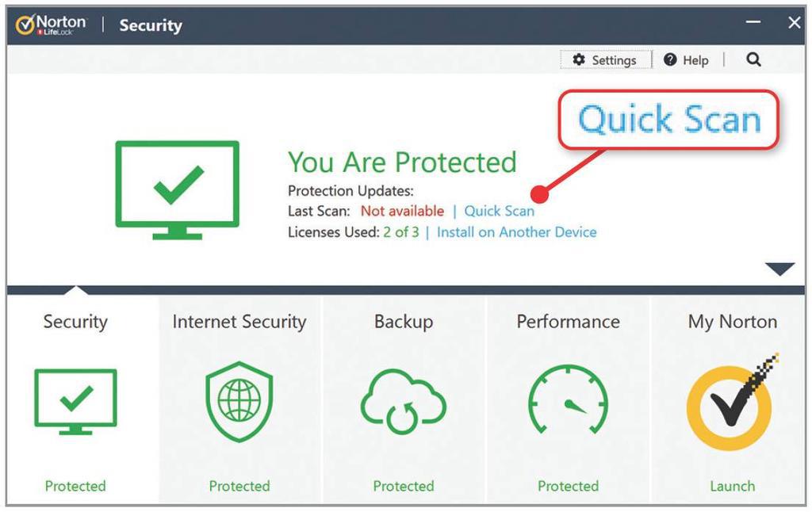Click the Internet Security globe shield icon

239,401
